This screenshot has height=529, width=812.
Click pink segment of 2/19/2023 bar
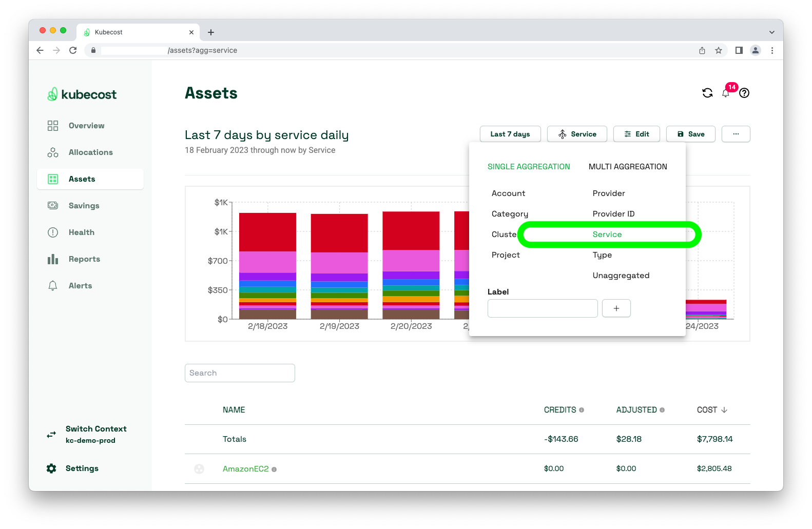point(339,263)
